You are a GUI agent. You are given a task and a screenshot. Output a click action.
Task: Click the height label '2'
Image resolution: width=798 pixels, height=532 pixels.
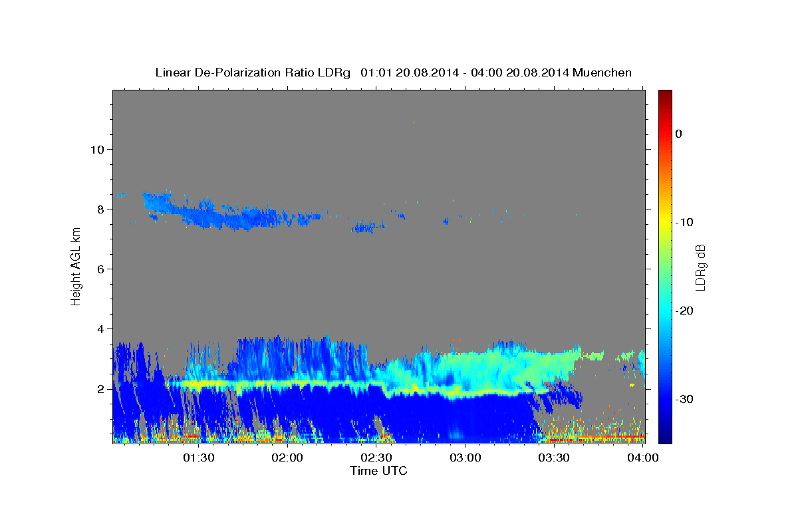100,388
